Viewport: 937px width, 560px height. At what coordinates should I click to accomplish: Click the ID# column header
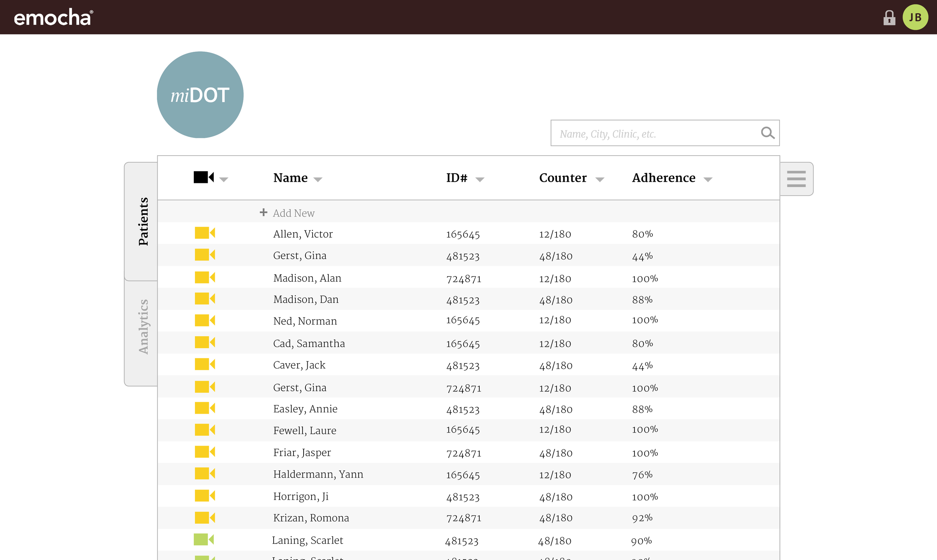pyautogui.click(x=457, y=178)
